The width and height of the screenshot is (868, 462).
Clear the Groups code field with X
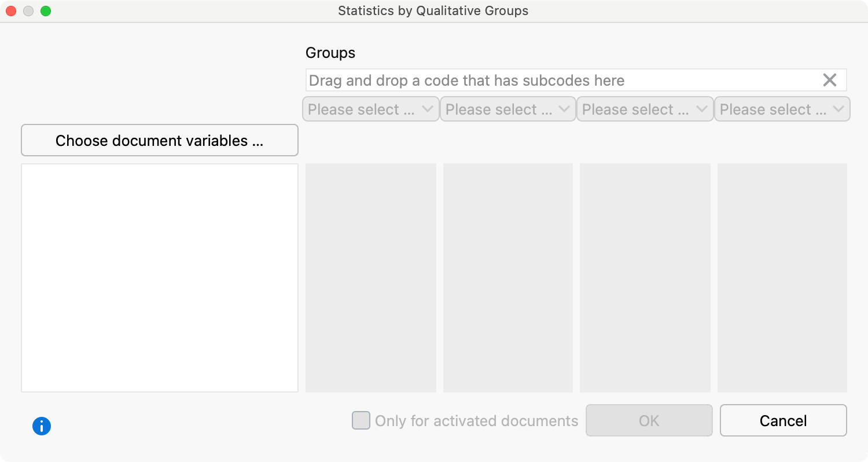(x=830, y=80)
